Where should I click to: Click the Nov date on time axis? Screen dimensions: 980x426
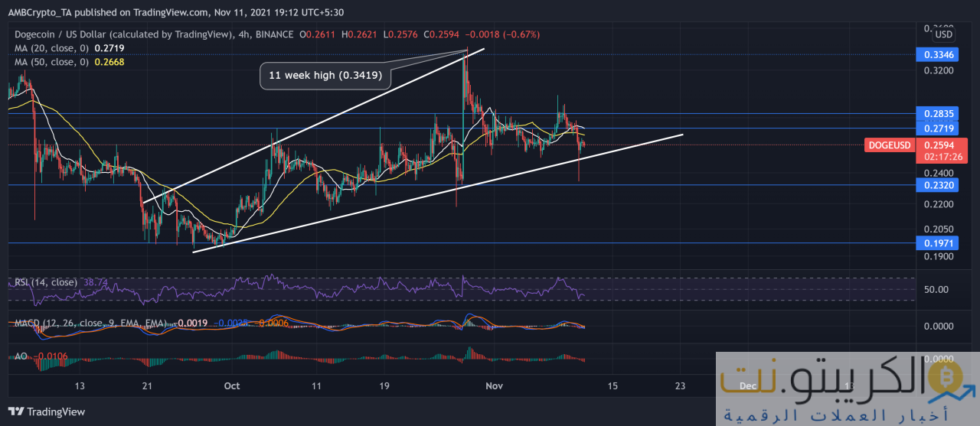click(x=494, y=386)
